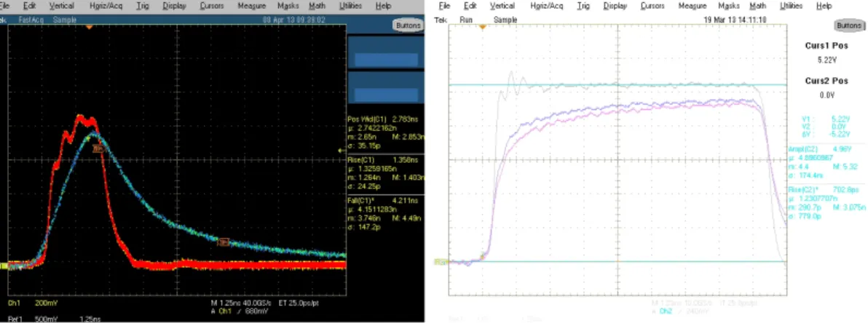Click the upper cyan horizontal cursor line

point(618,84)
